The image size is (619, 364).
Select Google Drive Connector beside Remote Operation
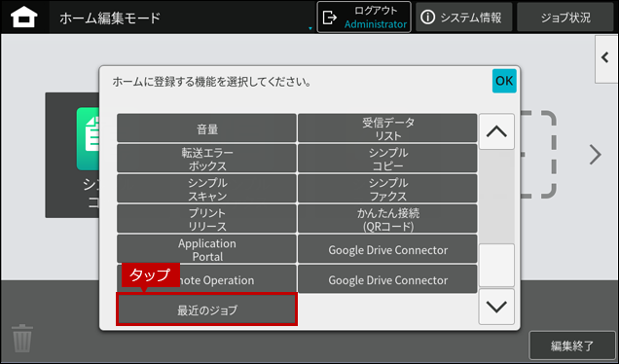tap(387, 279)
